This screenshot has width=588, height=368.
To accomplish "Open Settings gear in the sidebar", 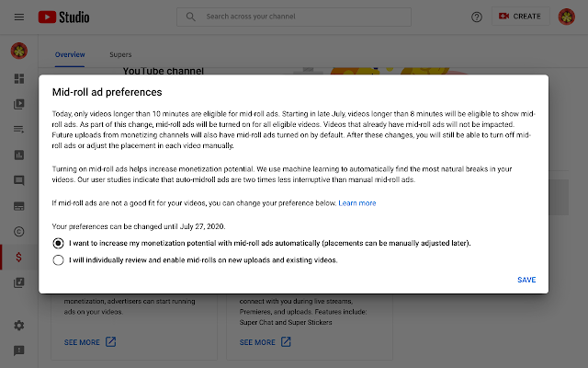I will click(19, 325).
